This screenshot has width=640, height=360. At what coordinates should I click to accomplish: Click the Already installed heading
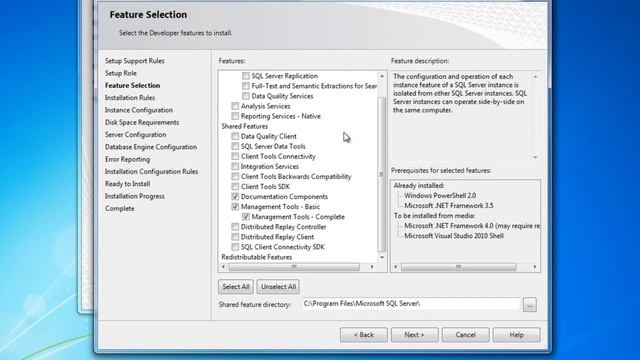pos(419,186)
